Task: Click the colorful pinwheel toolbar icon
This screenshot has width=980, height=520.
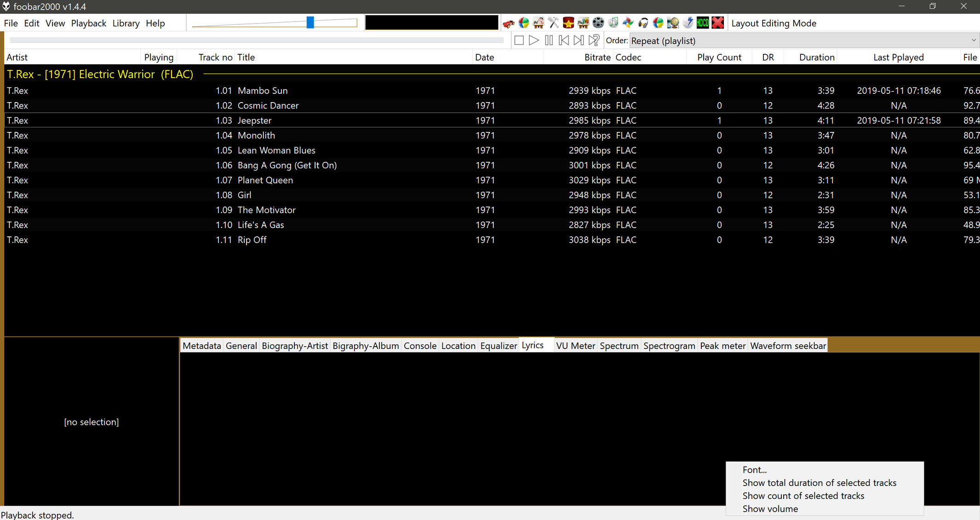Action: (x=628, y=23)
